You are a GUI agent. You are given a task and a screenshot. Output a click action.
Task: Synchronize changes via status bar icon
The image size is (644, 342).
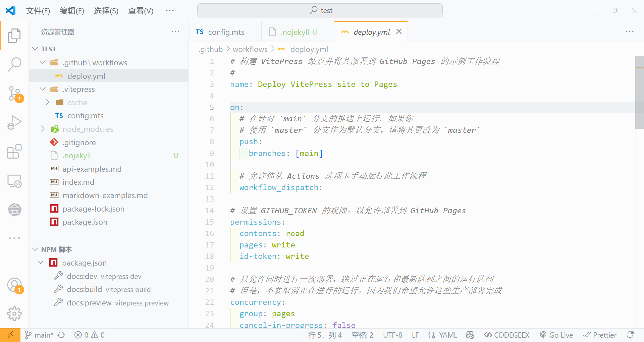pos(61,335)
